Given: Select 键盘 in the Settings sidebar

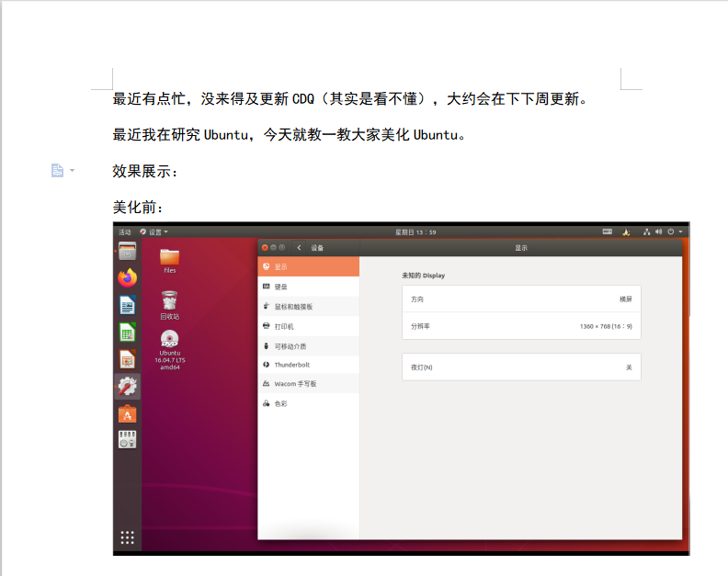Looking at the screenshot, I should (x=309, y=287).
